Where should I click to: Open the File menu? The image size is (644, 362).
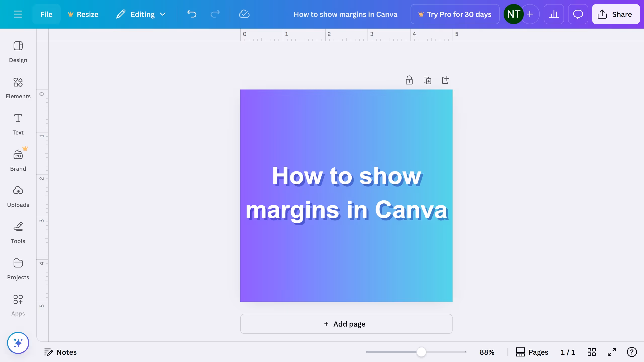pos(46,14)
